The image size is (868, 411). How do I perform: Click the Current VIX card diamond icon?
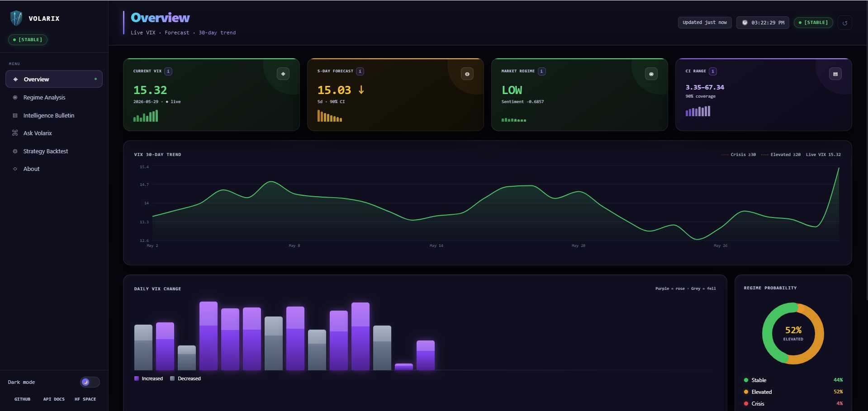(x=283, y=74)
